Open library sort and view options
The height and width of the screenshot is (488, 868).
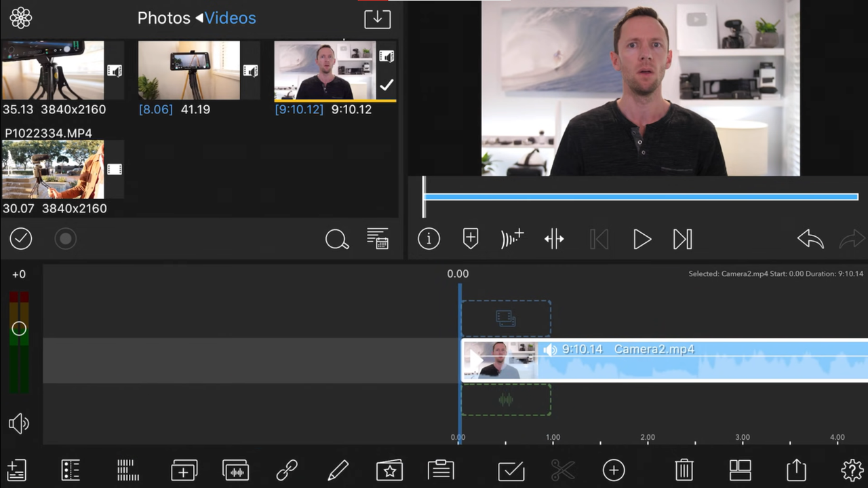point(378,238)
